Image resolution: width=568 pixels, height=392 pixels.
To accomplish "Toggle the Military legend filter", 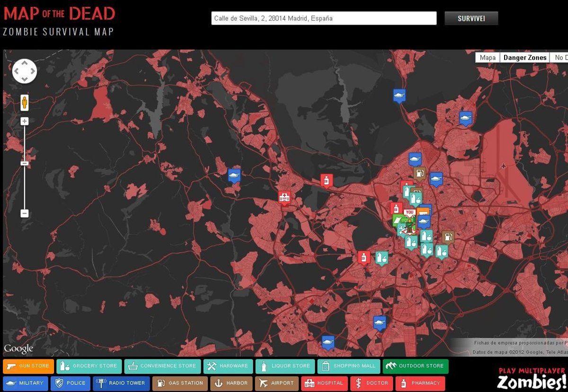I will point(26,383).
